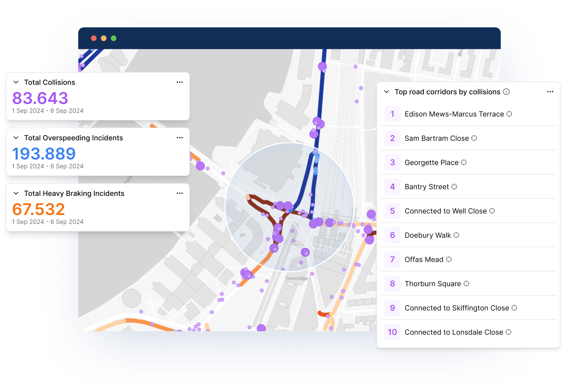This screenshot has height=392, width=564.
Task: Click the yellow minimize window dot
Action: pyautogui.click(x=104, y=38)
